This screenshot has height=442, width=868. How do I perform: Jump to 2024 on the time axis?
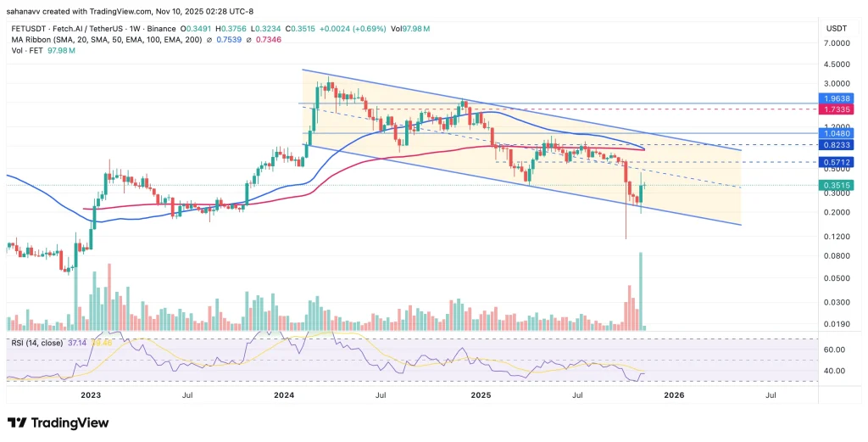tap(285, 394)
